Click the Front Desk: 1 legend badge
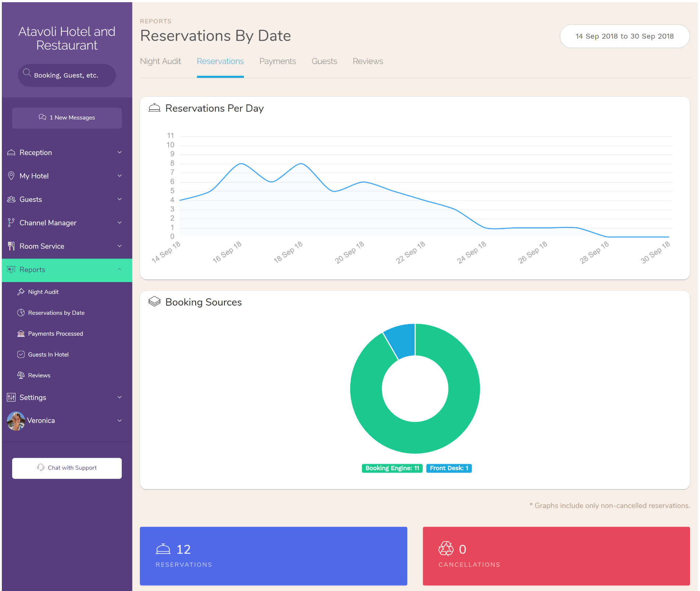Image resolution: width=700 pixels, height=591 pixels. pyautogui.click(x=449, y=468)
